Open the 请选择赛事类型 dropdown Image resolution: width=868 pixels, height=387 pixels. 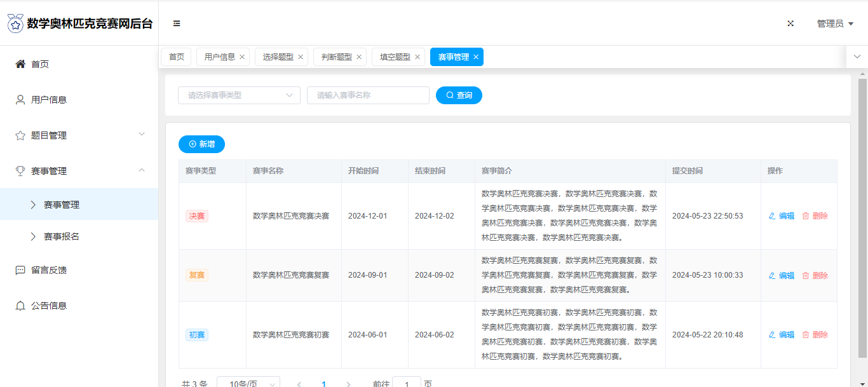pos(239,95)
